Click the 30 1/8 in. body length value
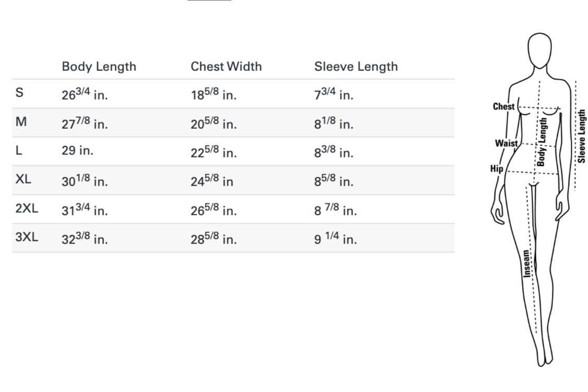Image resolution: width=588 pixels, height=392 pixels. [x=85, y=180]
